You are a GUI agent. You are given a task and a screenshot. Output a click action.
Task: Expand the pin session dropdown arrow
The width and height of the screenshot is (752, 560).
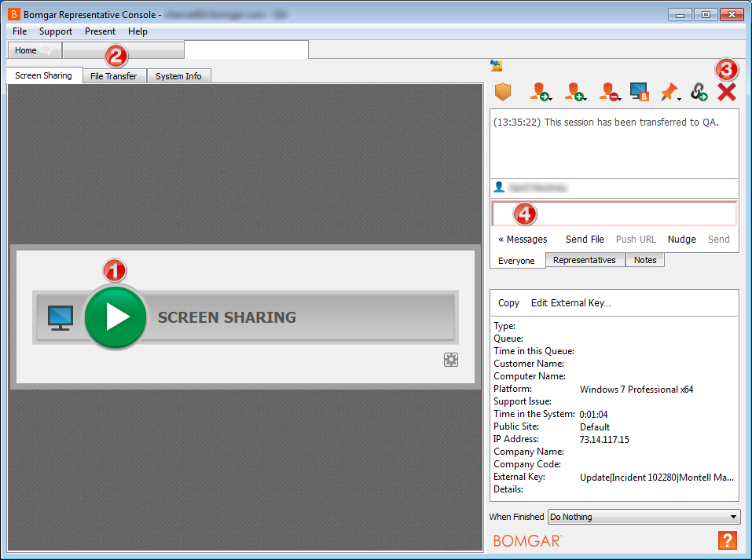tap(679, 99)
